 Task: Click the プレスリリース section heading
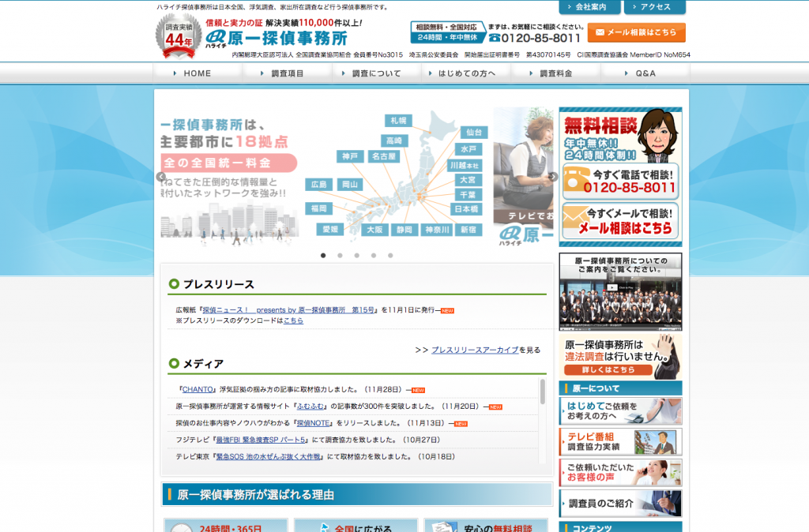pos(219,284)
